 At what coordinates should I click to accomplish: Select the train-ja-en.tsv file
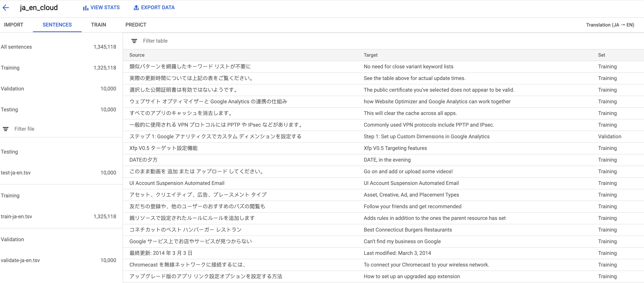click(x=17, y=216)
